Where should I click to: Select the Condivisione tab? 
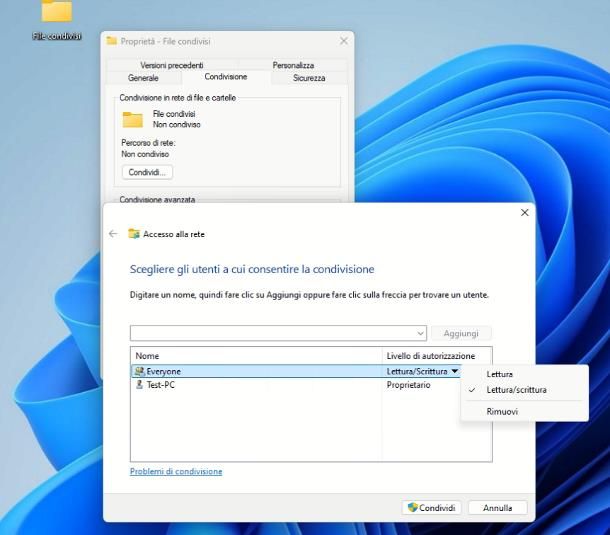coord(226,77)
